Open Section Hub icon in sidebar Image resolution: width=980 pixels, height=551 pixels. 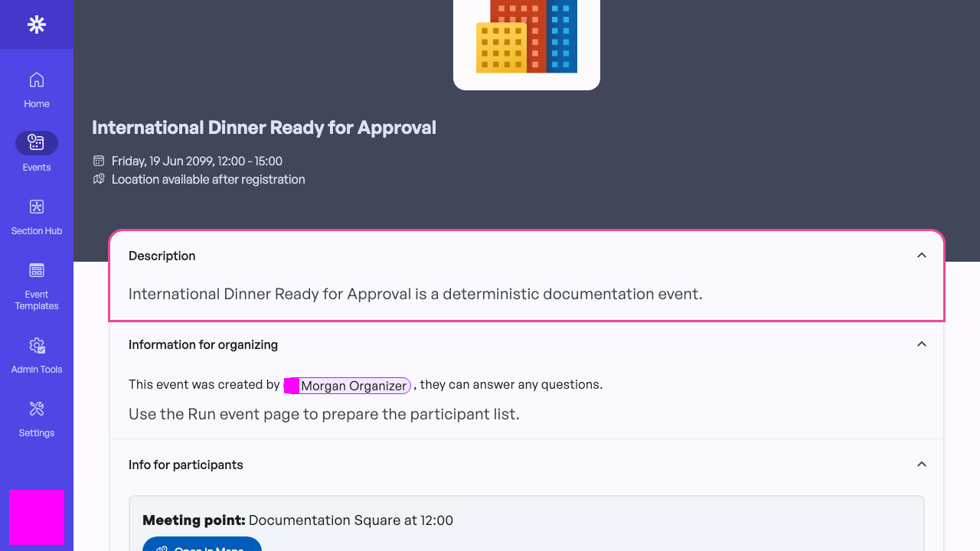pos(37,207)
